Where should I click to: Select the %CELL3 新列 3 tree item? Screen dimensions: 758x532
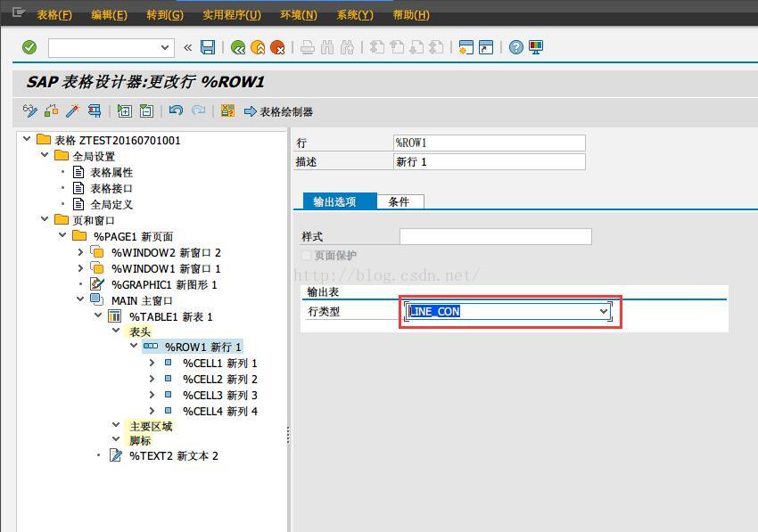(x=219, y=396)
